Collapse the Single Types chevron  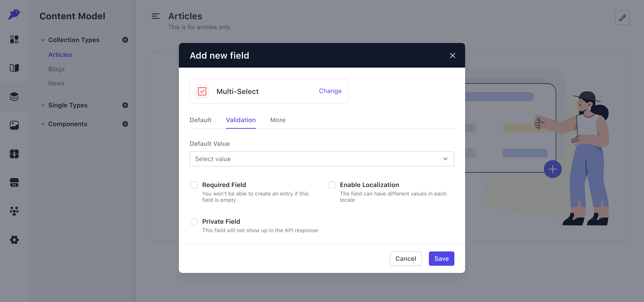(43, 105)
